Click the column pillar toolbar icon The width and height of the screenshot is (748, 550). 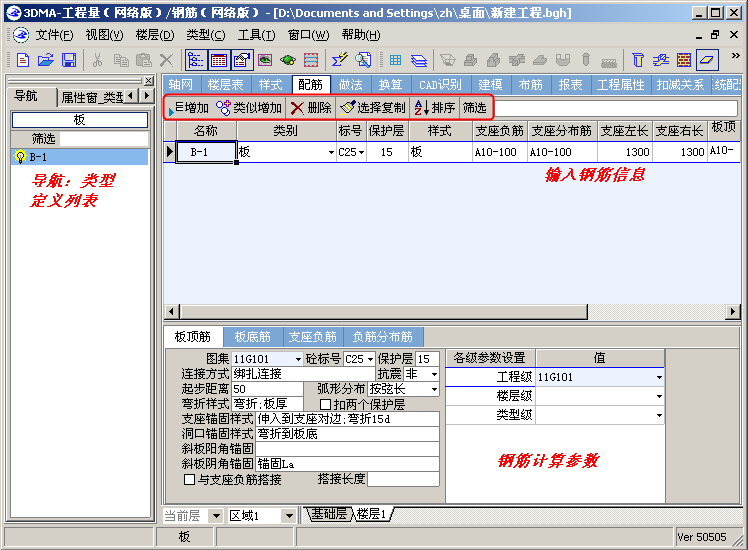pyautogui.click(x=638, y=60)
